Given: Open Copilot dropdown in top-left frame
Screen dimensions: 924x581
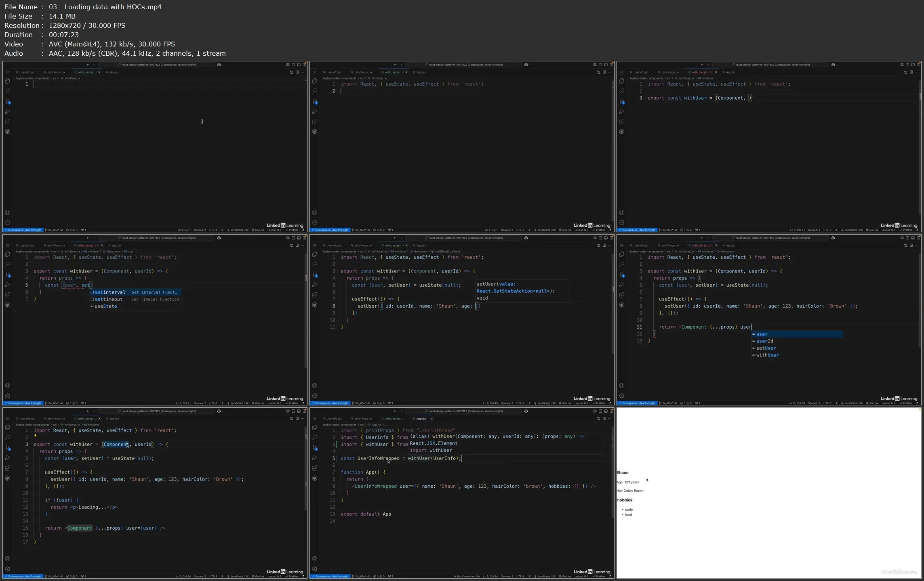Looking at the screenshot, I should click(x=220, y=65).
